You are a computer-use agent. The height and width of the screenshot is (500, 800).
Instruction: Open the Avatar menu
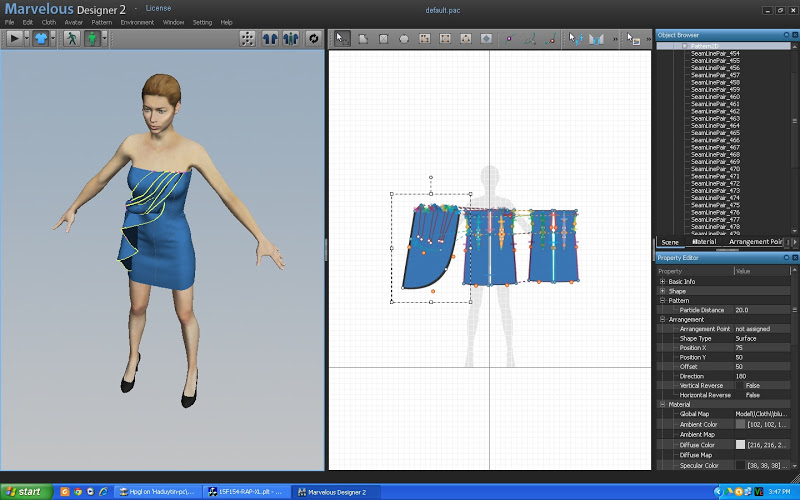click(73, 22)
